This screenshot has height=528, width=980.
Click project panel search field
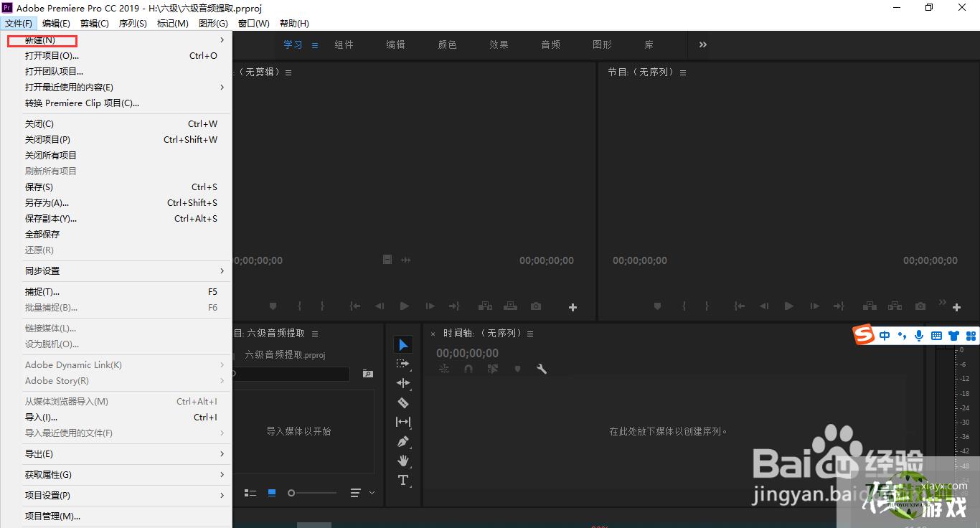click(x=291, y=374)
